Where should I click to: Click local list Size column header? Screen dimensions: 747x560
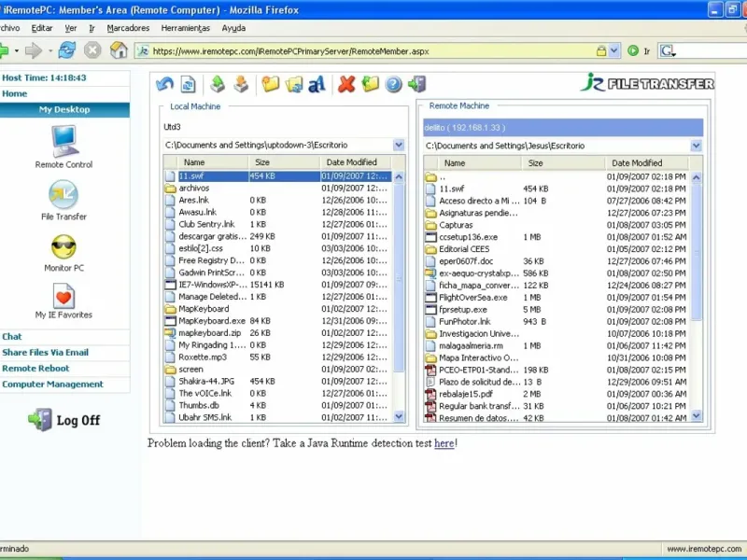[x=284, y=162]
